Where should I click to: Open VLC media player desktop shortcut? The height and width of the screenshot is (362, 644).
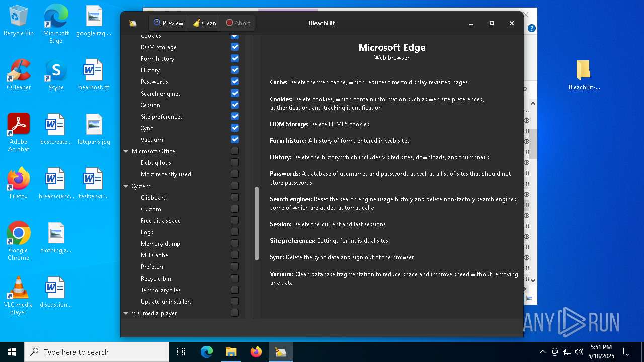point(19,296)
